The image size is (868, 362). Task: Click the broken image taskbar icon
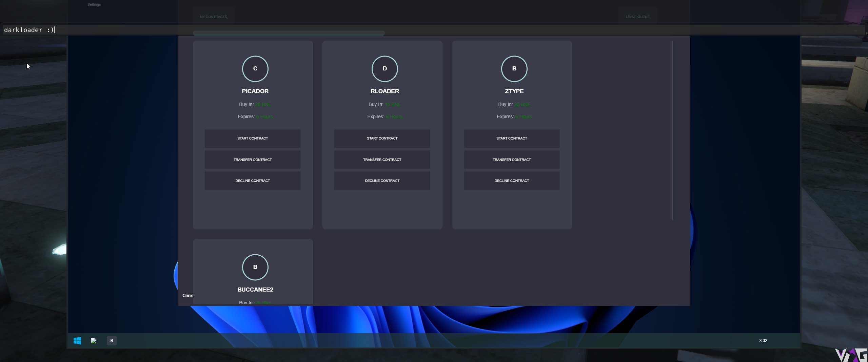pyautogui.click(x=94, y=341)
